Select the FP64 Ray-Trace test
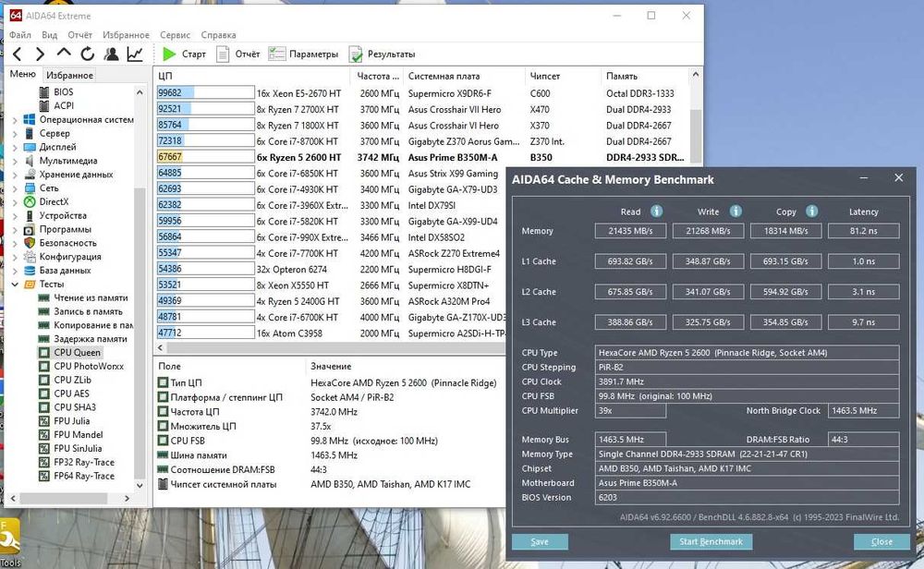This screenshot has height=569, width=924. pos(84,476)
